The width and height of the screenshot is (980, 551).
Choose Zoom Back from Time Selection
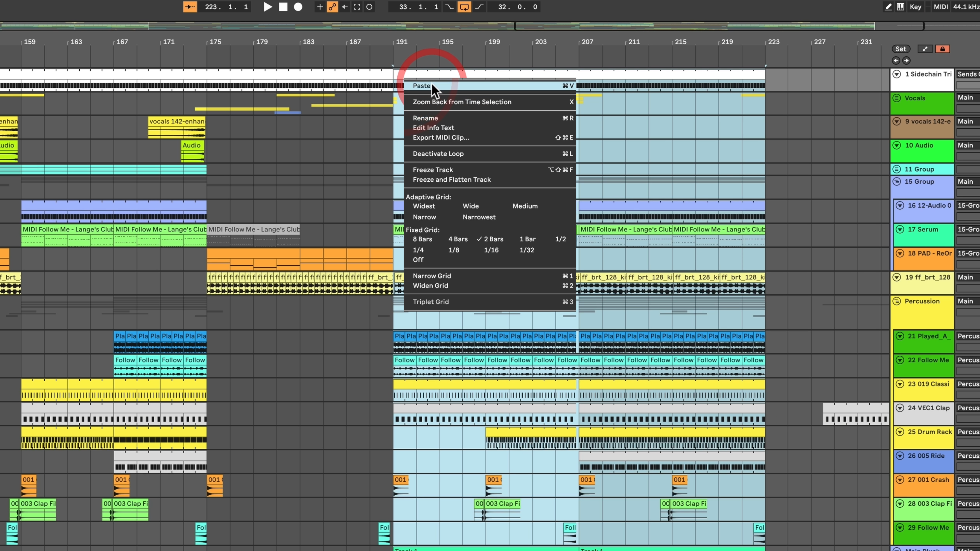(490, 102)
